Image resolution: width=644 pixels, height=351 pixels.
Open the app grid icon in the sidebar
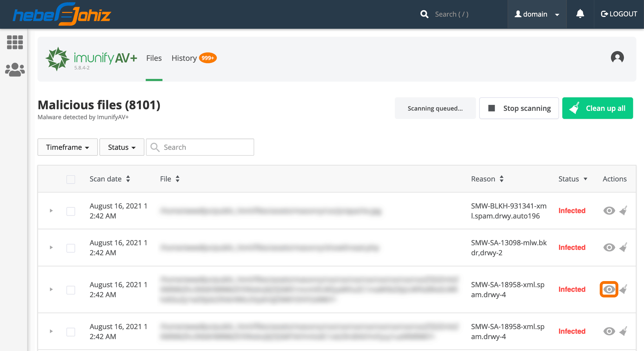coord(15,42)
